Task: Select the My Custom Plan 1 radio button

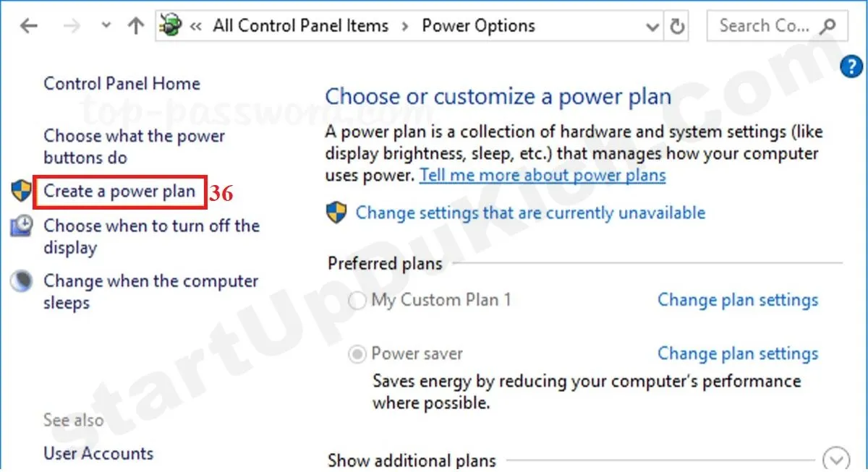Action: click(x=357, y=301)
